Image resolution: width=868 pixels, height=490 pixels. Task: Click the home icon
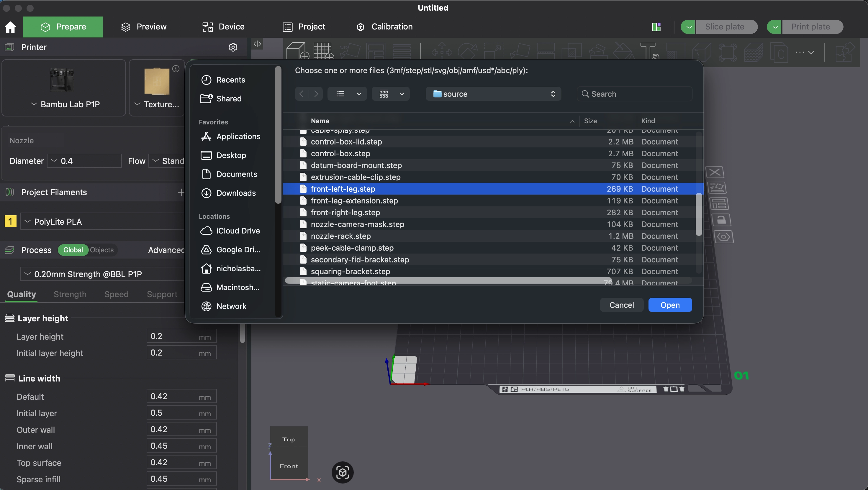[10, 27]
